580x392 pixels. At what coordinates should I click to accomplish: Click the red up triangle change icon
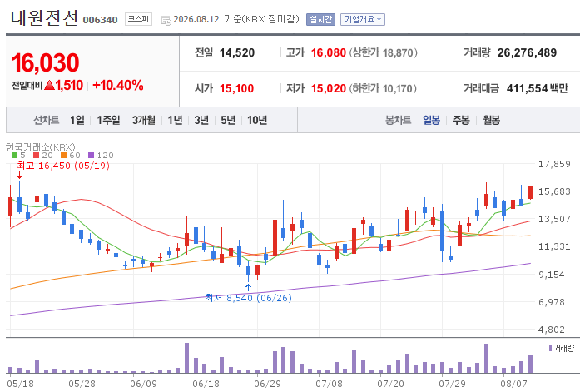(49, 86)
